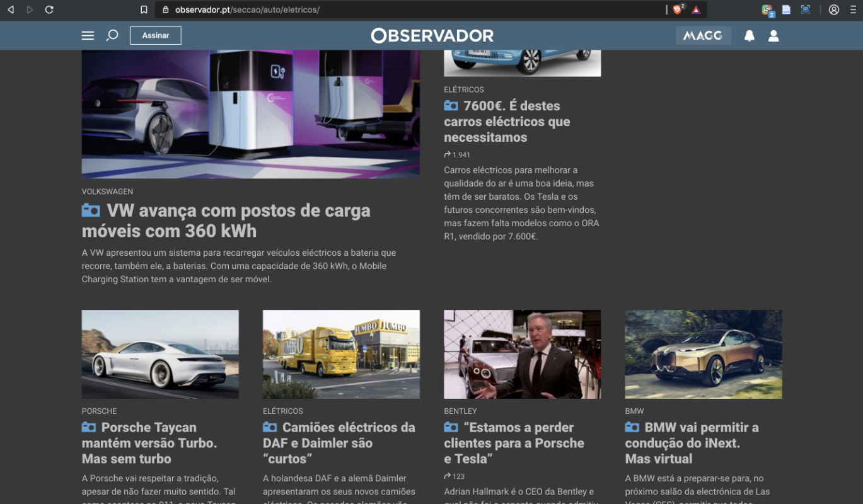The width and height of the screenshot is (863, 504).
Task: Select ELÉTRICOS label above DAF trucks article
Action: [283, 411]
